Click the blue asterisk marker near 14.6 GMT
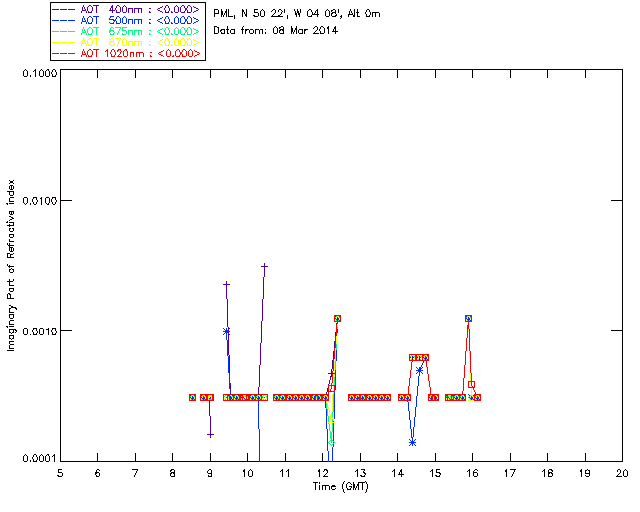Screen dimensions: 640x512 point(419,370)
